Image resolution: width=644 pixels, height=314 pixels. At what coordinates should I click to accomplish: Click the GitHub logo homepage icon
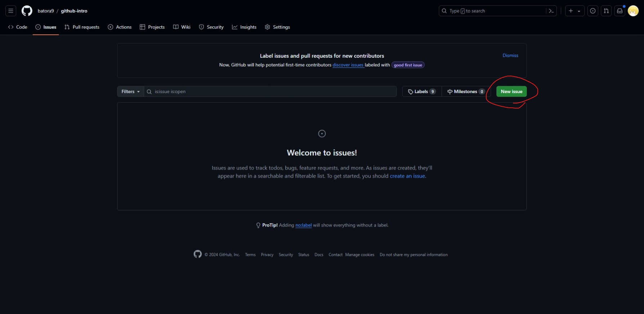pos(27,11)
